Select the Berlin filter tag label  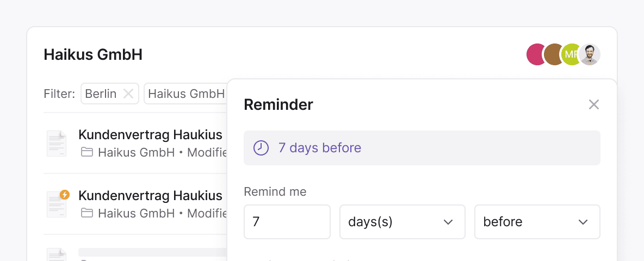pos(101,94)
